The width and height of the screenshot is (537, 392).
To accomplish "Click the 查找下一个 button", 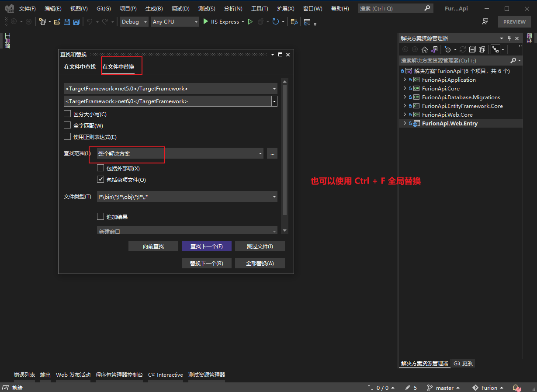I will click(206, 246).
